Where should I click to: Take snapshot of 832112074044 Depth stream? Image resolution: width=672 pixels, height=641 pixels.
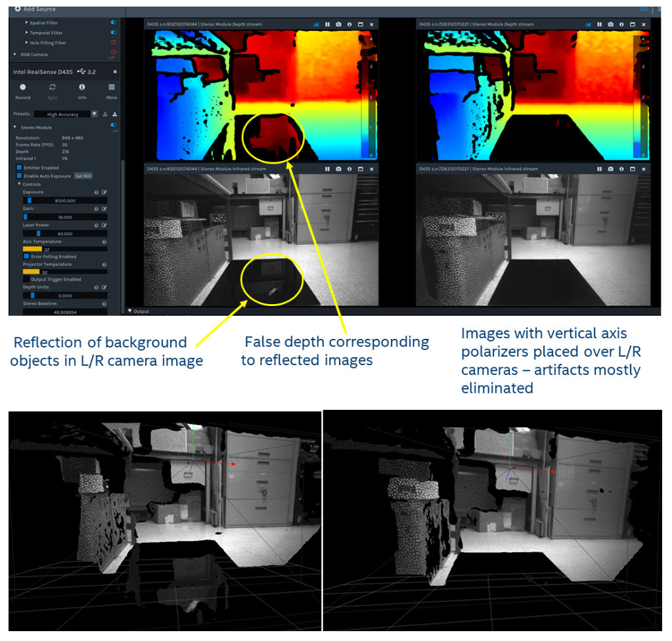pos(338,24)
